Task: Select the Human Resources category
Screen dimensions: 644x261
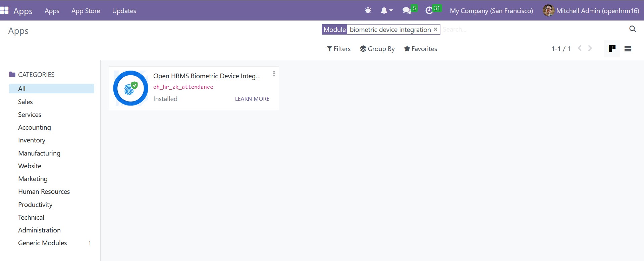Action: click(x=44, y=191)
